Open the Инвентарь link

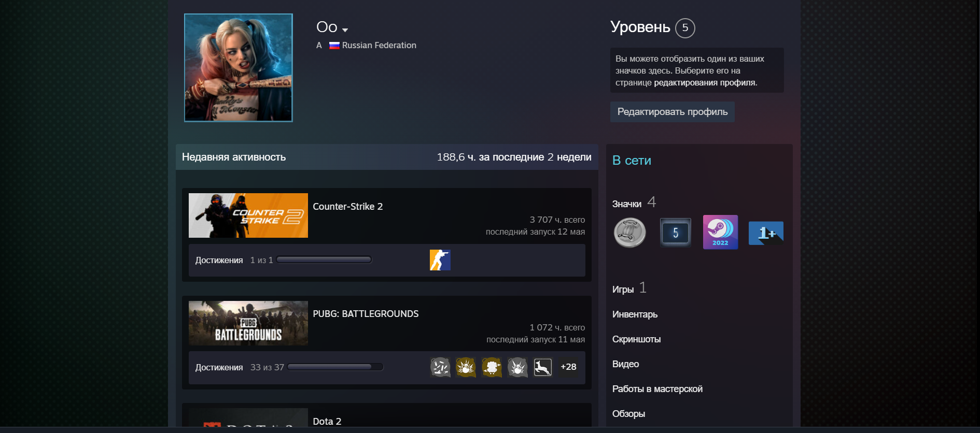635,314
